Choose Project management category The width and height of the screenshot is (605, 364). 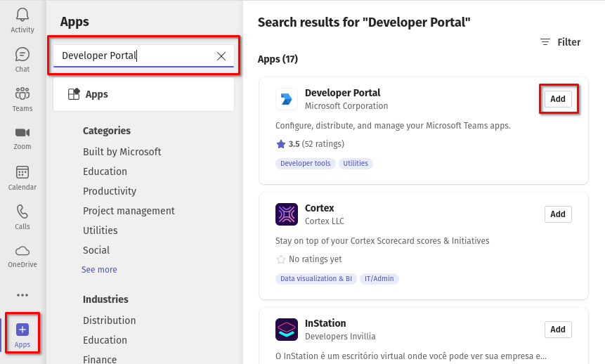pyautogui.click(x=129, y=211)
